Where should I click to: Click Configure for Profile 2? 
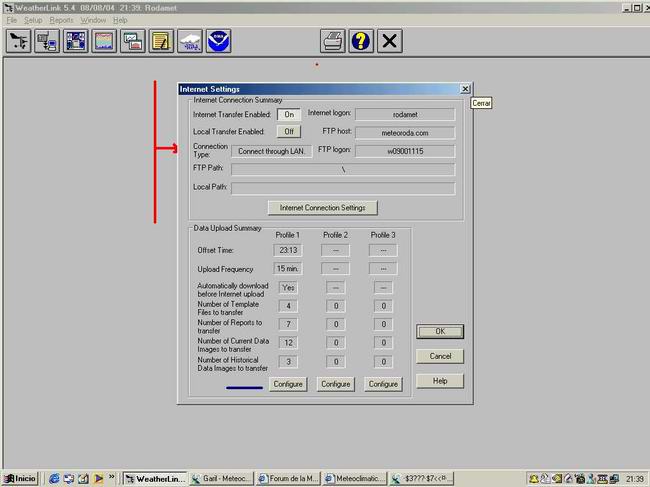pyautogui.click(x=336, y=384)
